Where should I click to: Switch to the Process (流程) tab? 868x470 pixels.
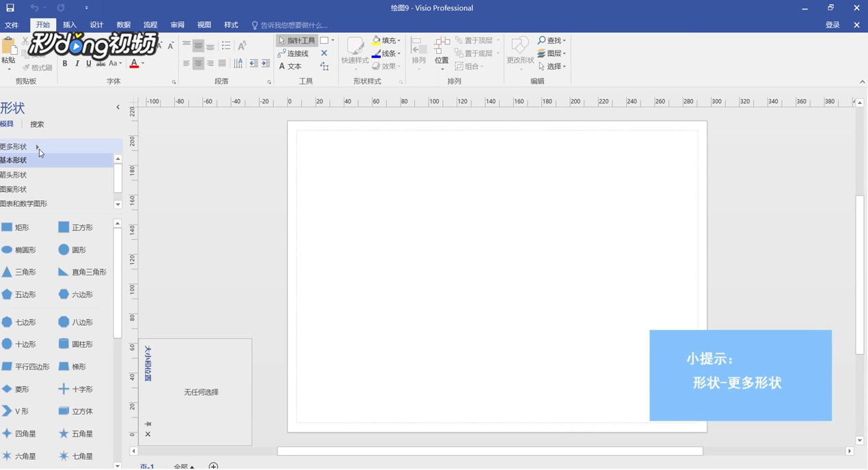pyautogui.click(x=150, y=25)
